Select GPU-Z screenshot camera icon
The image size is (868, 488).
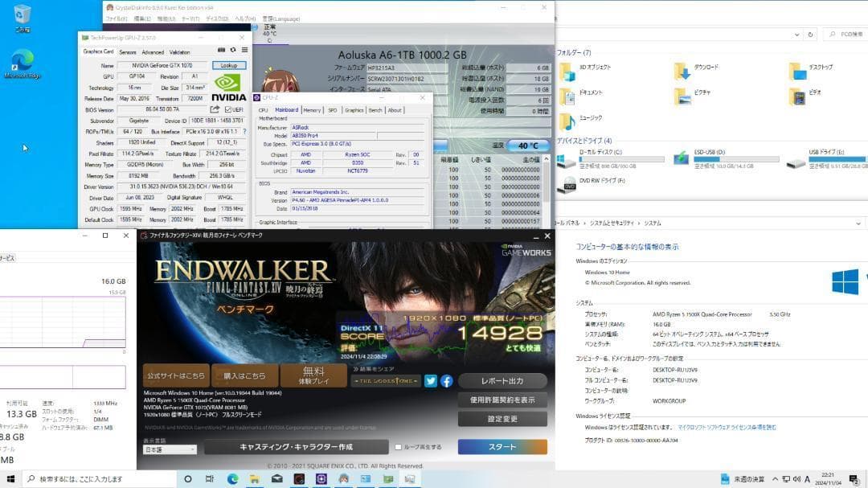pos(221,49)
